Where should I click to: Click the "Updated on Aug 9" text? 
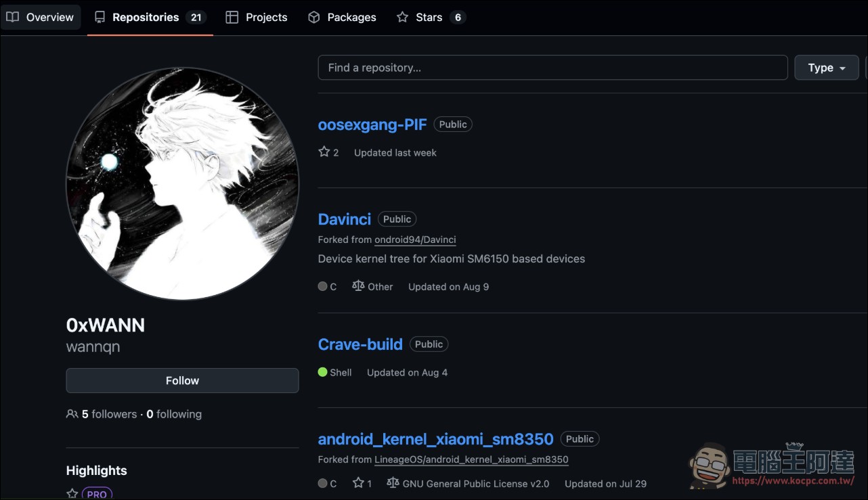(448, 287)
